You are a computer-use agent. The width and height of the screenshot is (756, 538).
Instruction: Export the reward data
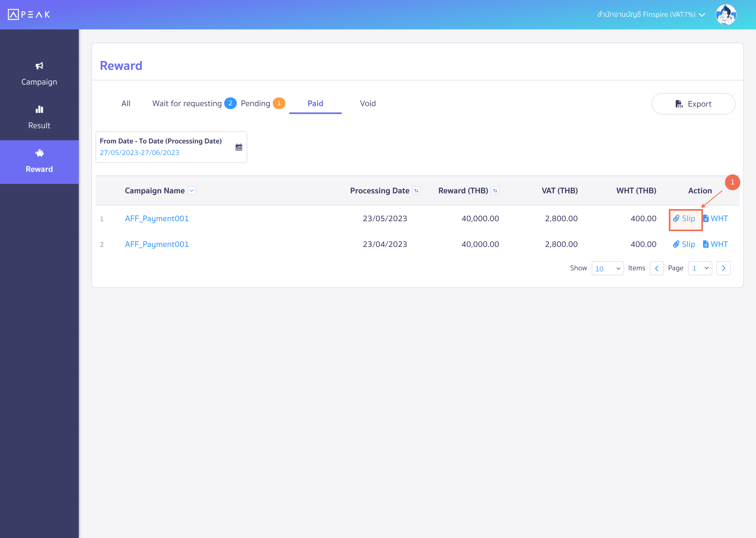(x=694, y=104)
